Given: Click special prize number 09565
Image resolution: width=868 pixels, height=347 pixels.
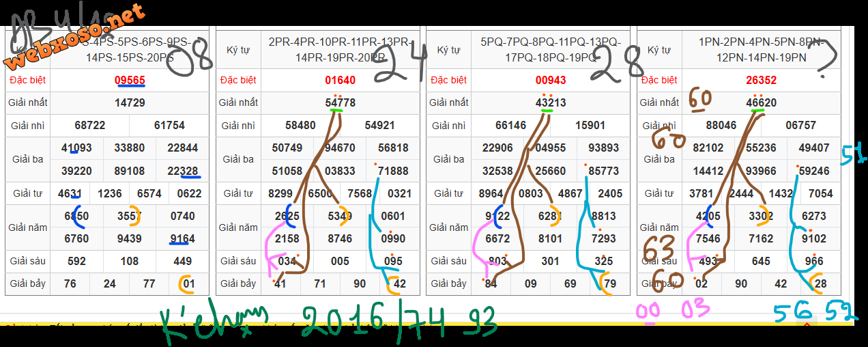Looking at the screenshot, I should pos(130,81).
